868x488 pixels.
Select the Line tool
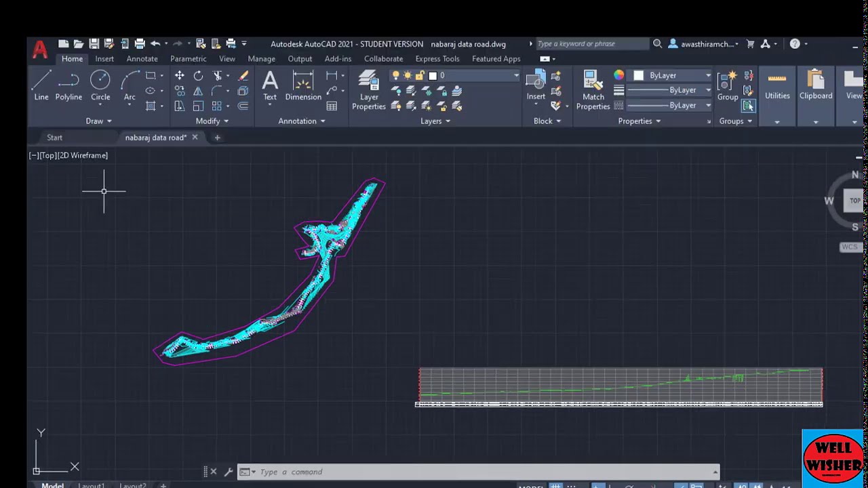tap(41, 85)
